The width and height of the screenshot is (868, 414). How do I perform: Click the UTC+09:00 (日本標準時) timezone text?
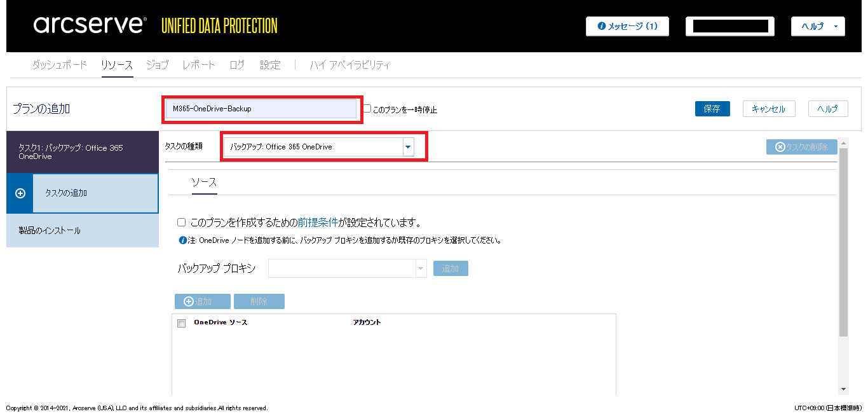pyautogui.click(x=828, y=408)
